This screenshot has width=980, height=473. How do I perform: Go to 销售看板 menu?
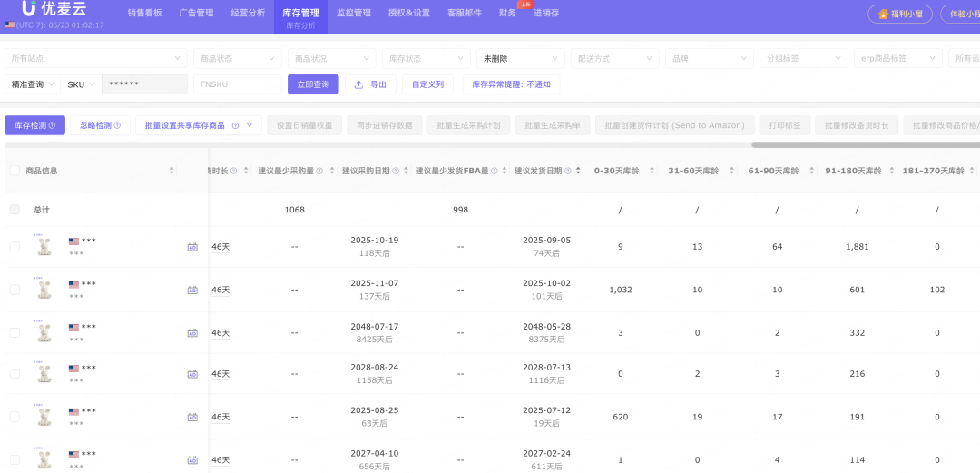point(144,13)
